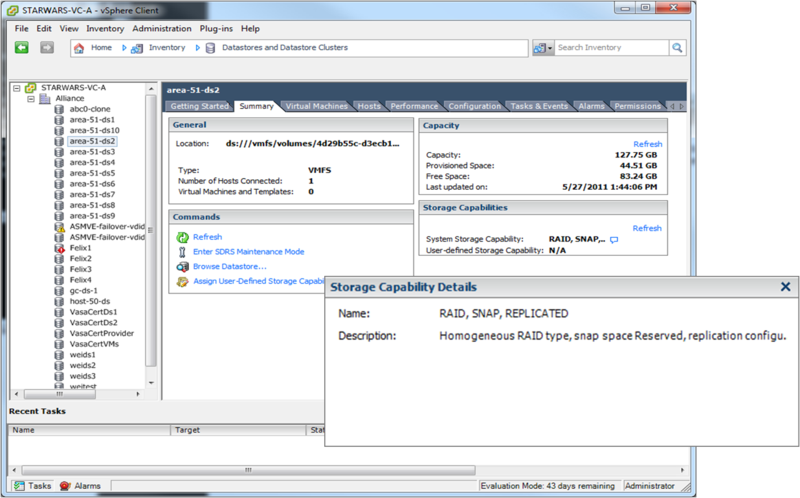Click the weids1 datastore icon
This screenshot has height=498, width=800.
pyautogui.click(x=59, y=355)
